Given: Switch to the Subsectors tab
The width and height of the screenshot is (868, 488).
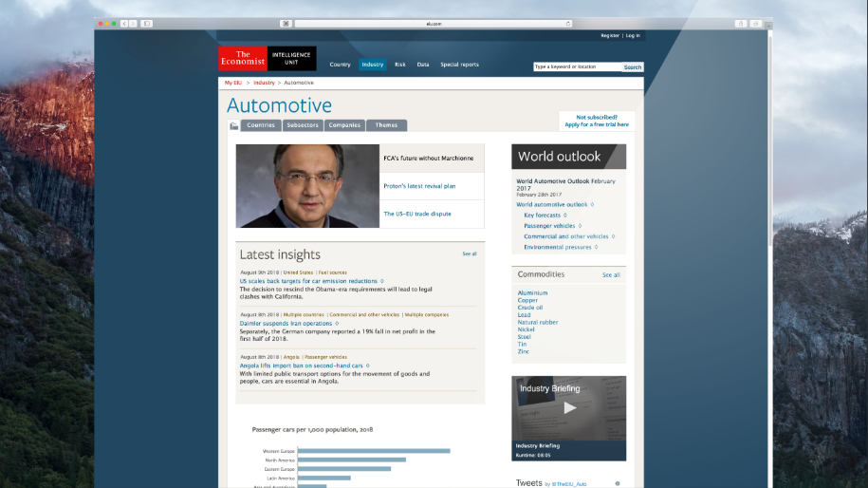Looking at the screenshot, I should coord(303,125).
